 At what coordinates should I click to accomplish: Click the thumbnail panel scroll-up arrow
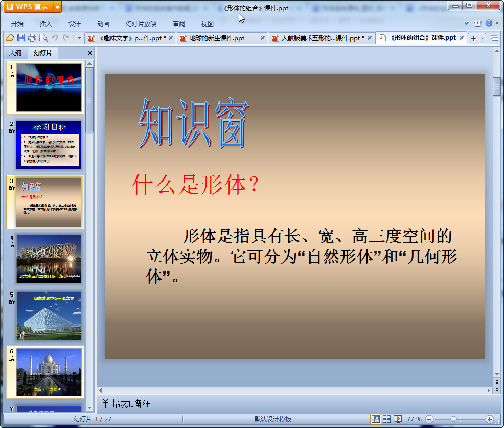coord(89,64)
